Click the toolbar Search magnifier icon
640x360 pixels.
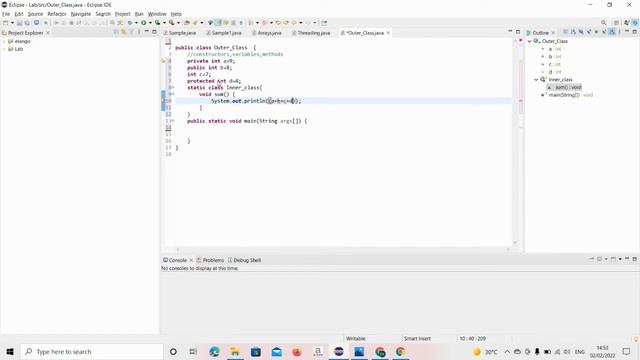[603, 23]
